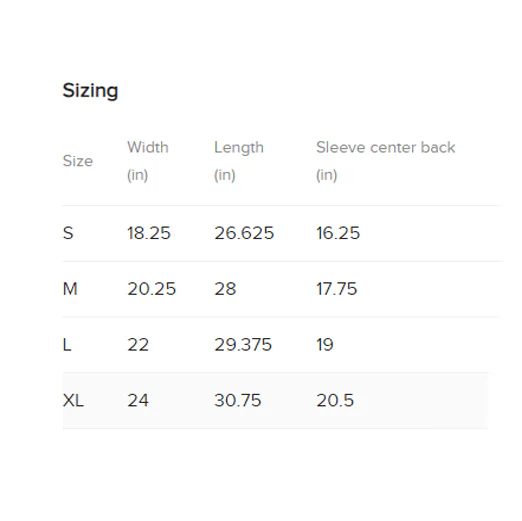This screenshot has height=521, width=522.
Task: Select the S size row label
Action: tap(68, 233)
